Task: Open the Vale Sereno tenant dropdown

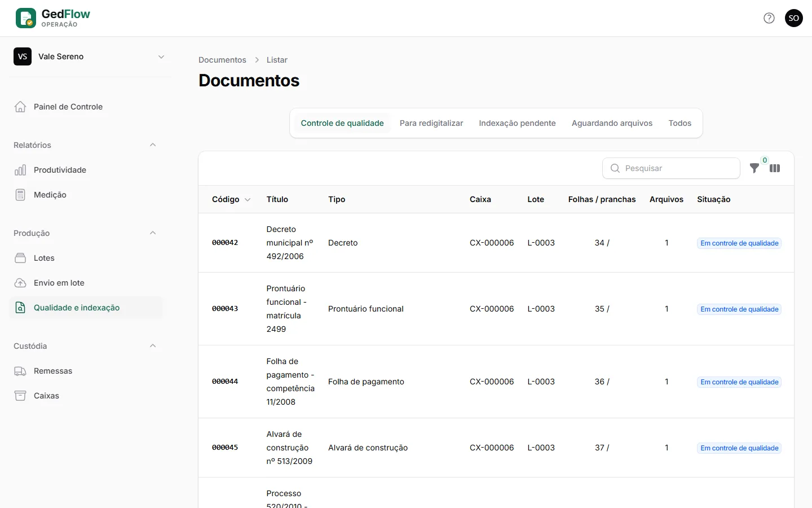Action: point(90,56)
